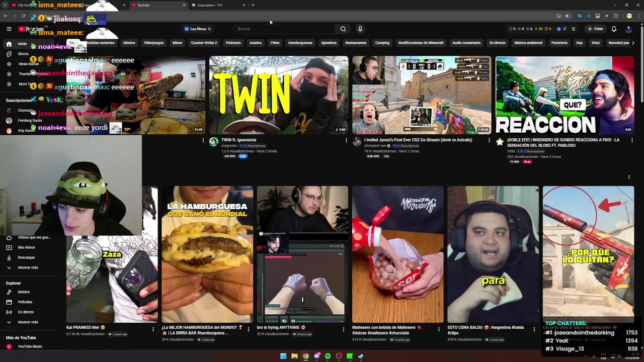Open the tab search dropdown arrow
This screenshot has width=644, height=362.
pyautogui.click(x=5, y=5)
